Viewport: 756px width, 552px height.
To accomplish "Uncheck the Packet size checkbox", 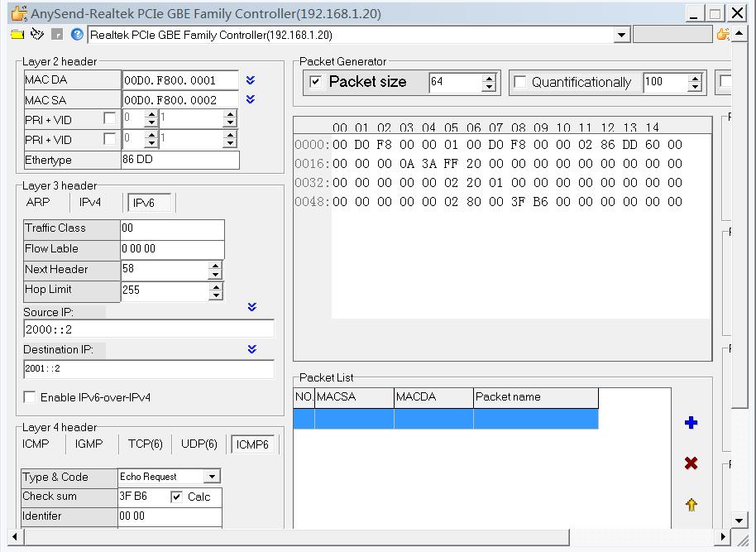I will (x=315, y=82).
